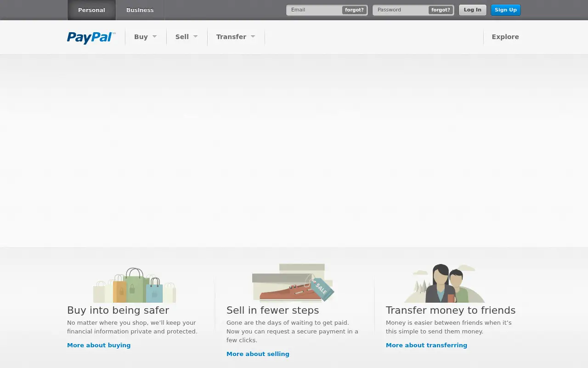Click the blue Sign Up button
Image resolution: width=588 pixels, height=368 pixels.
tap(506, 10)
